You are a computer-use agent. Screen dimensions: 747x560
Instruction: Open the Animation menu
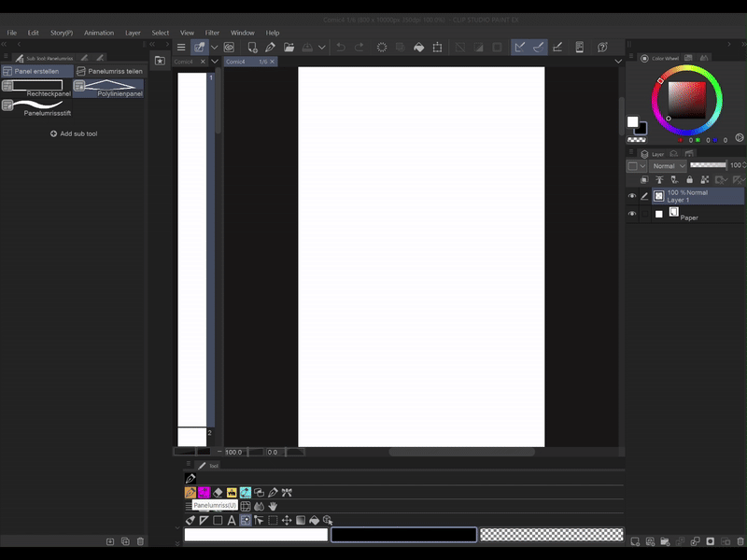coord(99,33)
